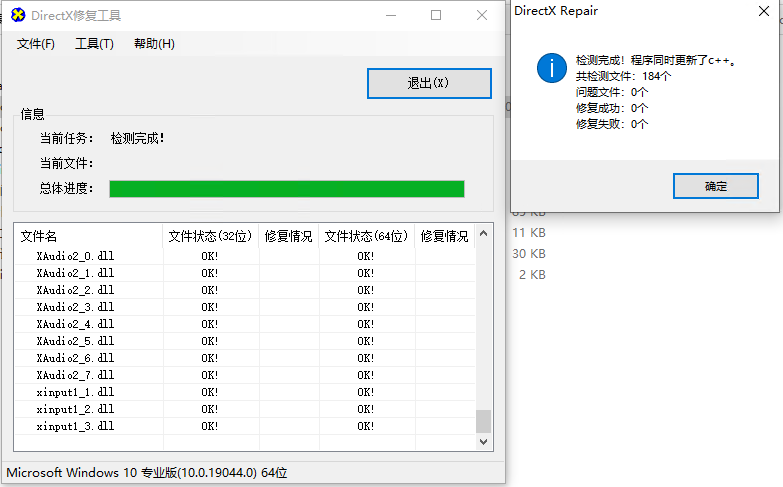The width and height of the screenshot is (783, 487).
Task: Select the xinput1_1.dll row
Action: [x=245, y=392]
